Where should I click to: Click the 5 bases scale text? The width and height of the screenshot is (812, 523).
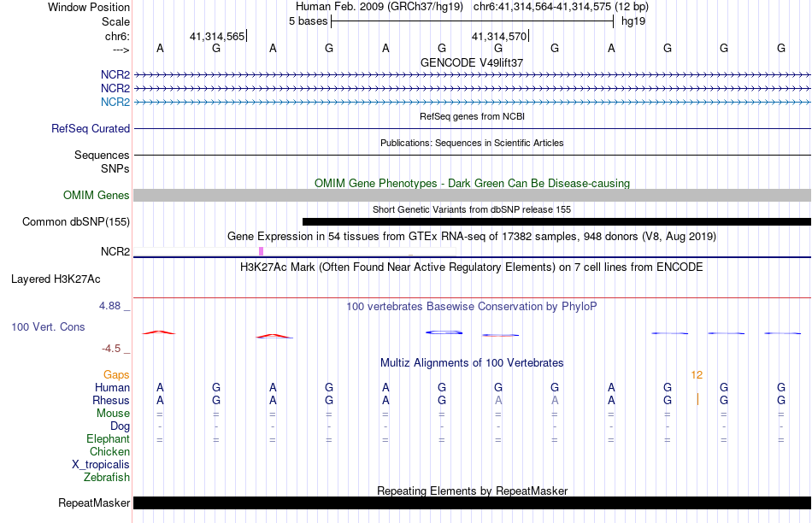click(308, 21)
